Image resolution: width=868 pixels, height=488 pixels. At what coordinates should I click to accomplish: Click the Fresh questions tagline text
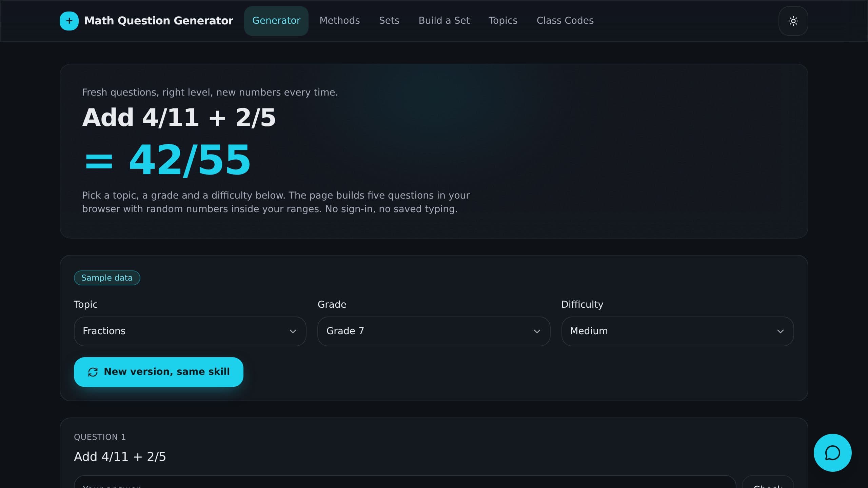[x=210, y=92]
